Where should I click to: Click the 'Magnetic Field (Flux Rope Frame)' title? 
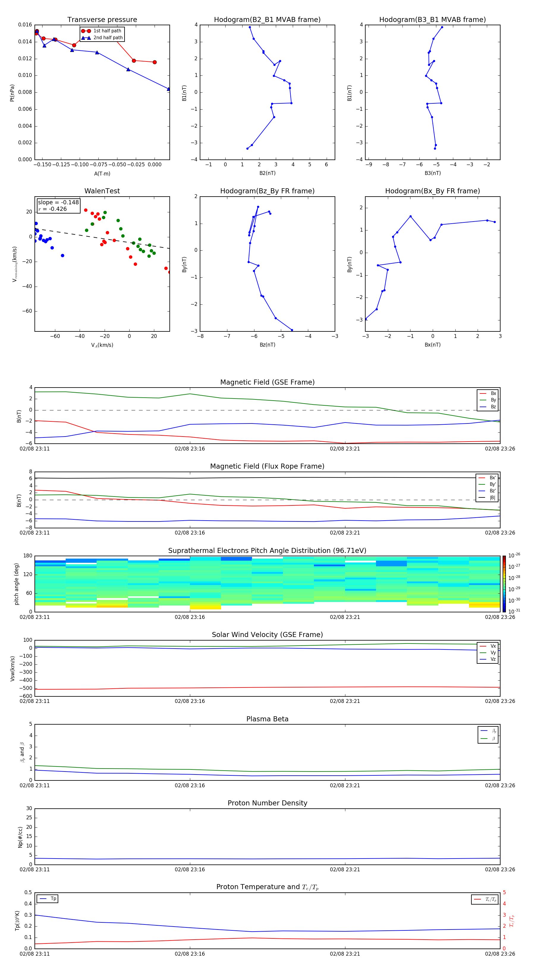click(x=267, y=467)
